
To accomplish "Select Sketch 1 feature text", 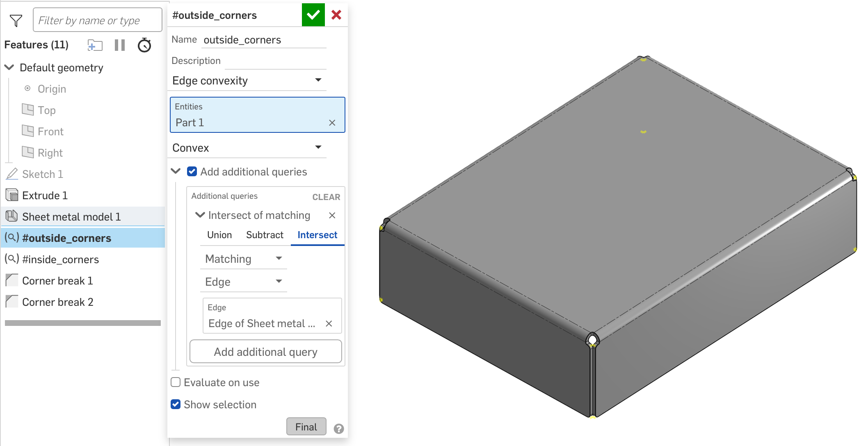I will tap(43, 174).
